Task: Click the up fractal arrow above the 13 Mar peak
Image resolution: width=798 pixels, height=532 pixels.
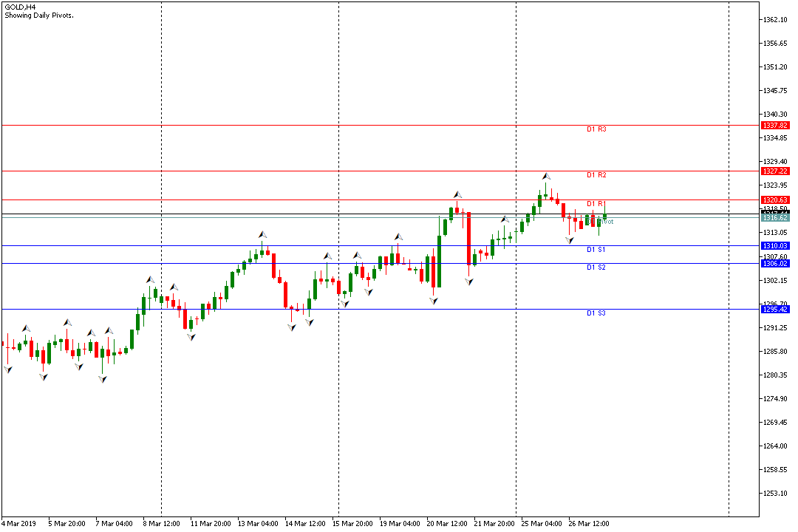Action: click(x=262, y=235)
